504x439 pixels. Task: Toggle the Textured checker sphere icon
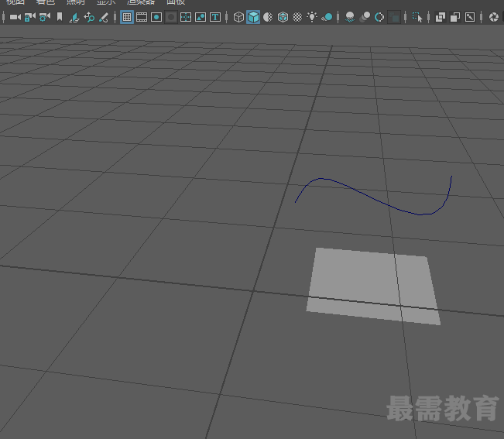point(297,17)
